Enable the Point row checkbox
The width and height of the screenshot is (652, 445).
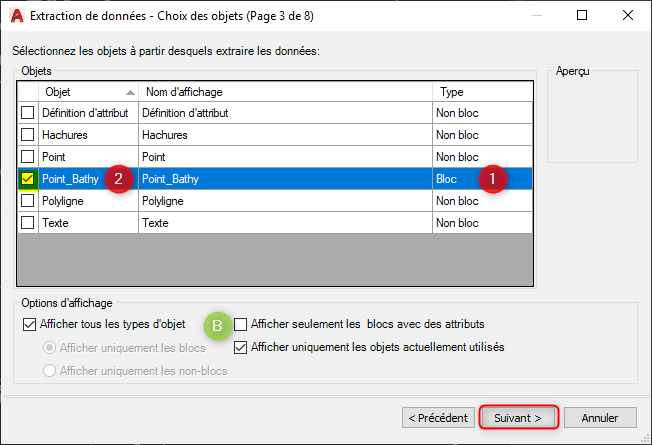click(x=28, y=157)
